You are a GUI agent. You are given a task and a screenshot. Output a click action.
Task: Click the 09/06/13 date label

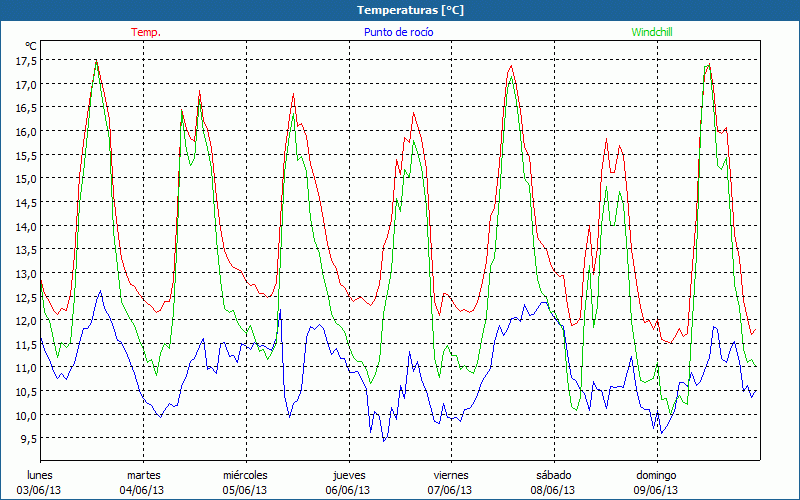(656, 490)
